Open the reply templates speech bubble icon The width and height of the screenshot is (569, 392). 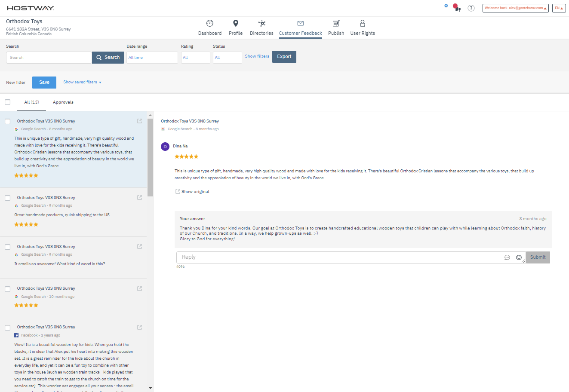click(507, 257)
